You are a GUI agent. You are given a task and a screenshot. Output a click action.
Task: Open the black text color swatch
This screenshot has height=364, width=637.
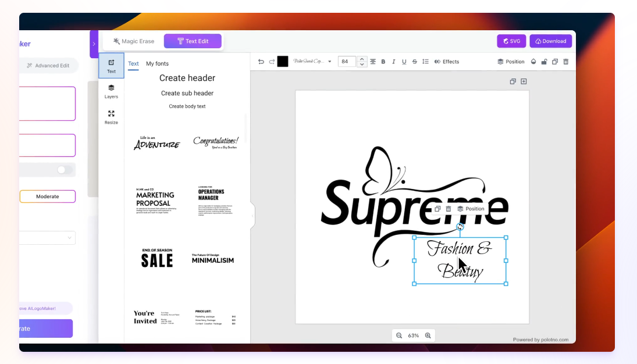283,62
